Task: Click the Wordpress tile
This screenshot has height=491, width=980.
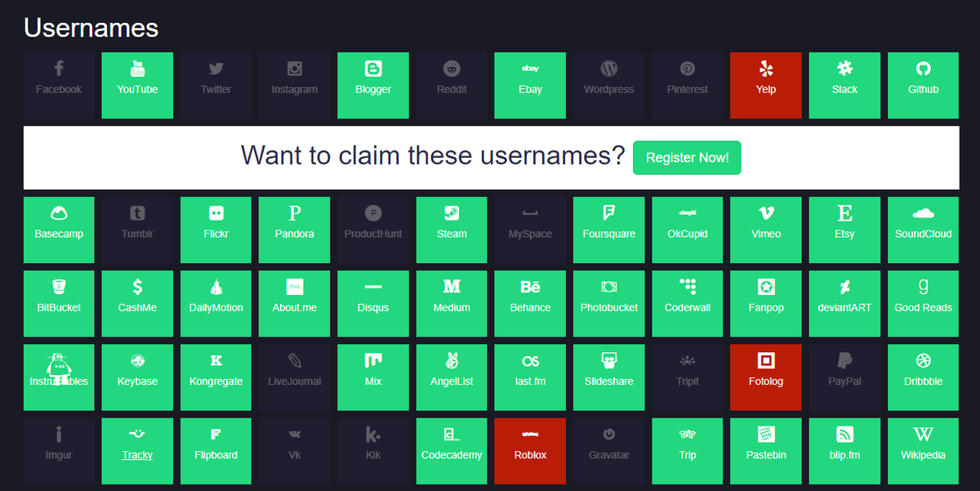Action: point(608,86)
